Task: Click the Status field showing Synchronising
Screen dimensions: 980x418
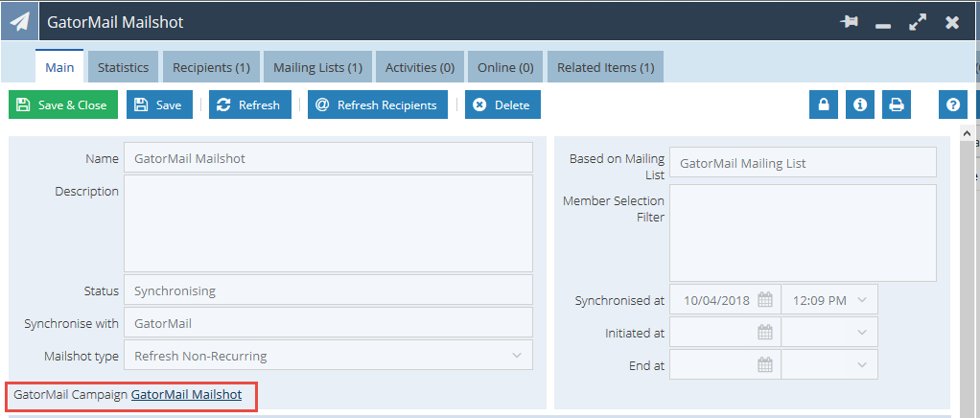Action: [x=328, y=290]
